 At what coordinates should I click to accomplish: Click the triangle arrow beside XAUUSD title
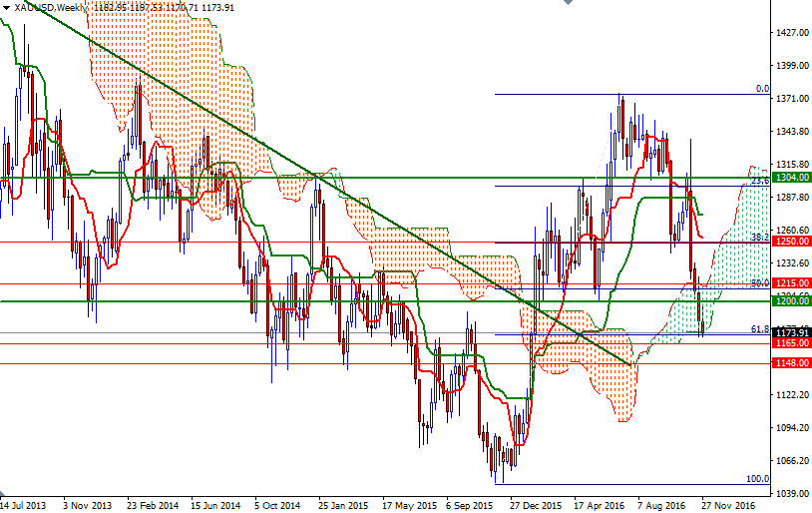coord(6,7)
